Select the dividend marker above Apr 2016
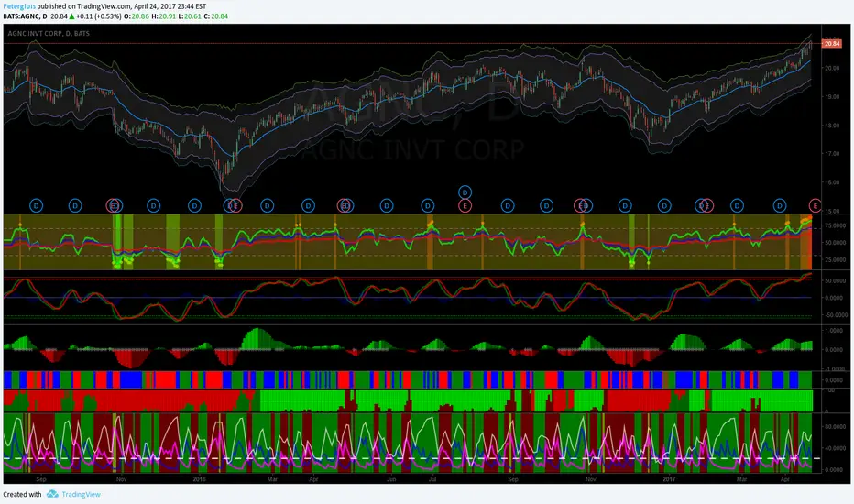This screenshot has height=504, width=854. coord(308,206)
